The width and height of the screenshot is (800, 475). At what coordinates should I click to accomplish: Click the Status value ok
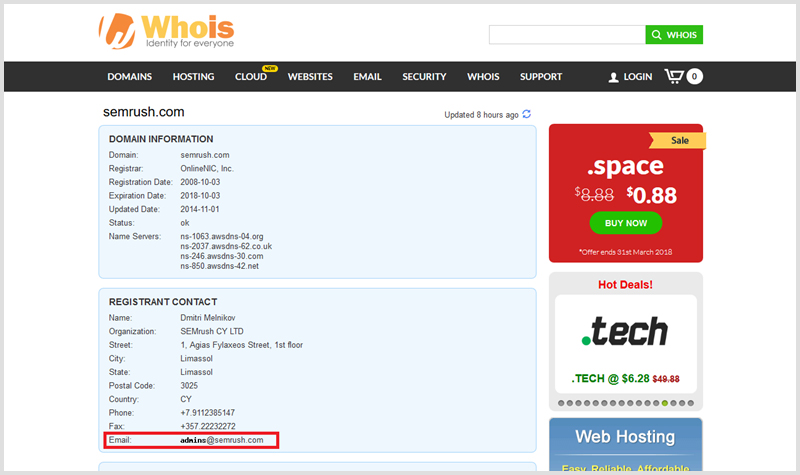[185, 223]
